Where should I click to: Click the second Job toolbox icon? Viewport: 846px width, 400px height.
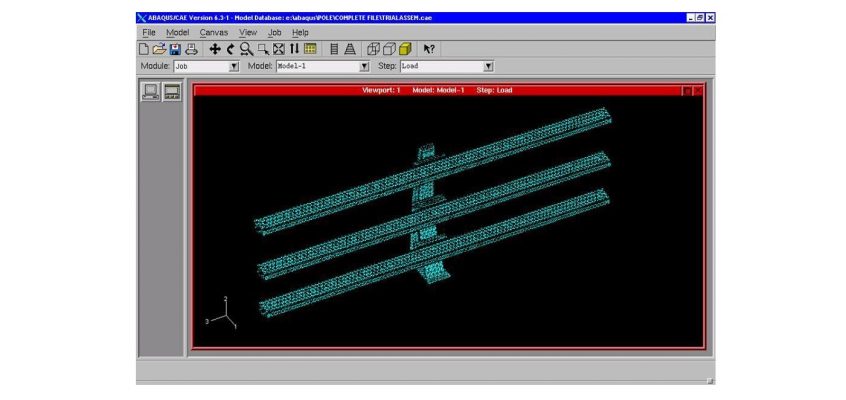click(172, 92)
